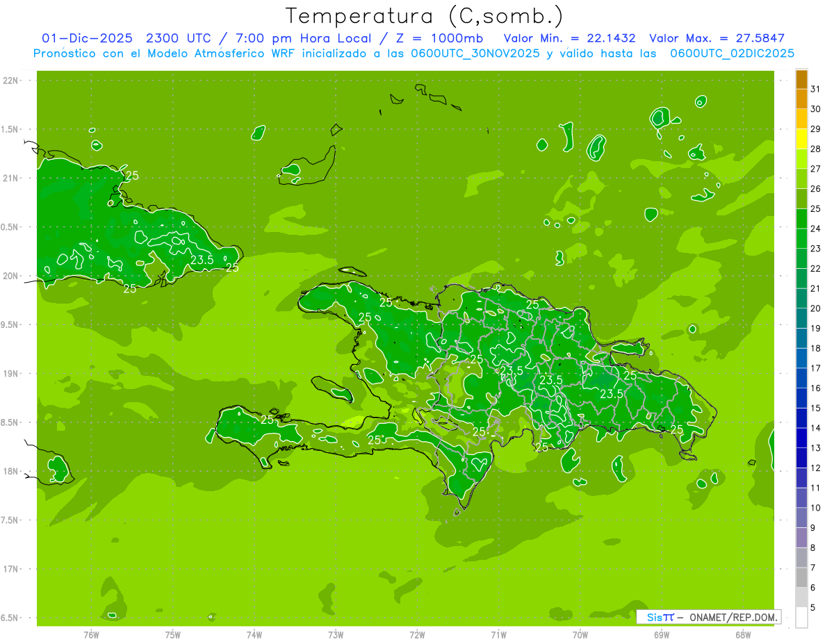Click the longitude axis label '73W'
The height and width of the screenshot is (644, 834).
(x=336, y=635)
